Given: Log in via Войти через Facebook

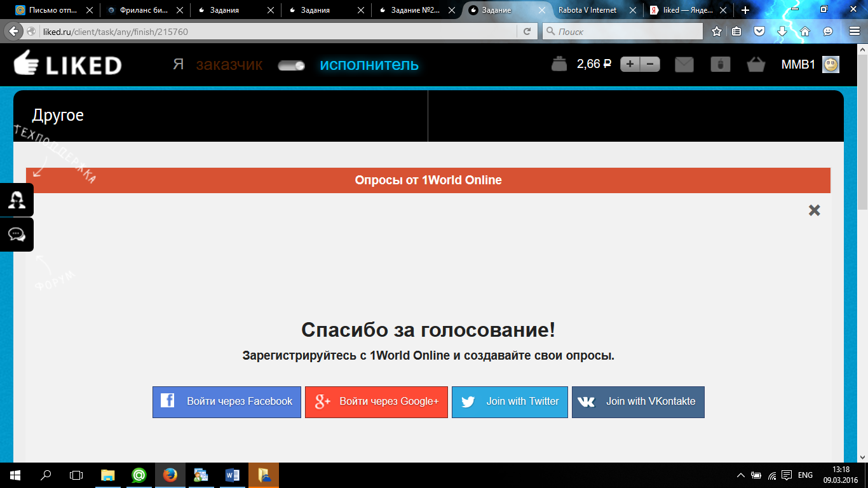Looking at the screenshot, I should point(227,402).
